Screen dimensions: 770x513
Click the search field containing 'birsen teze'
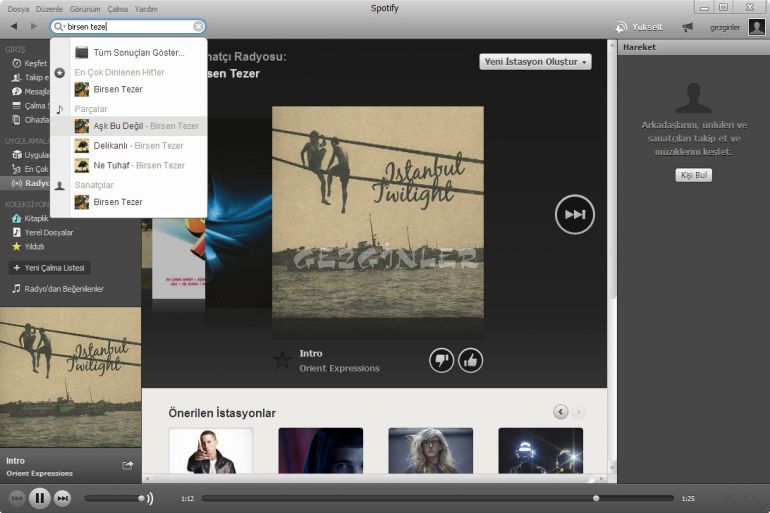point(128,27)
